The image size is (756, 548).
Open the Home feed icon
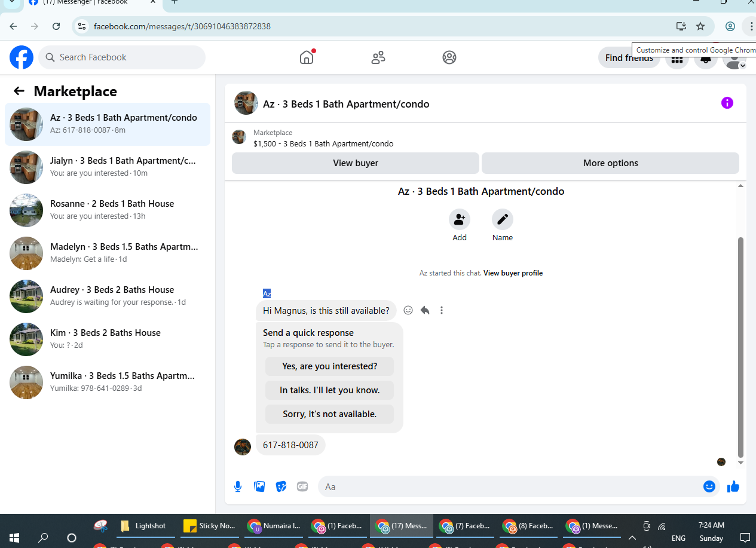click(x=307, y=57)
